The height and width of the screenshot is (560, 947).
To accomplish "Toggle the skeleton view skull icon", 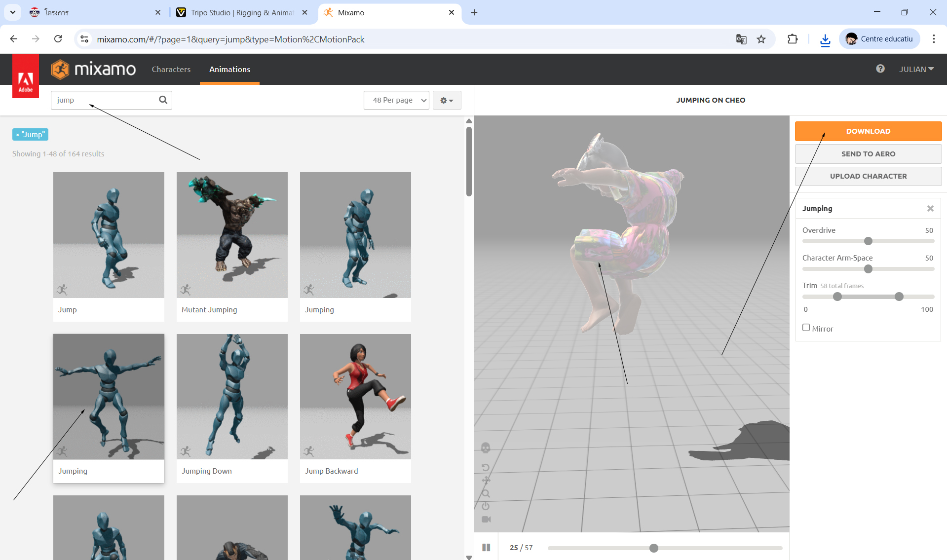I will pos(486,448).
